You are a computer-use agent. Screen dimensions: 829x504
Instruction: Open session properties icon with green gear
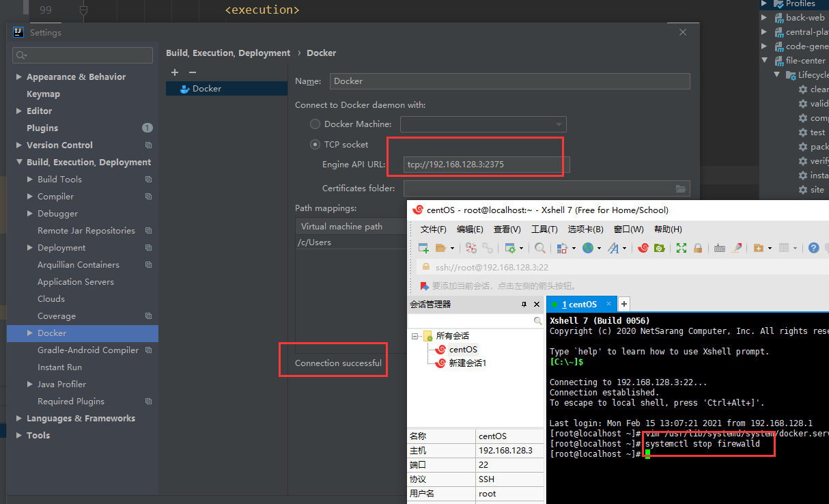click(509, 248)
